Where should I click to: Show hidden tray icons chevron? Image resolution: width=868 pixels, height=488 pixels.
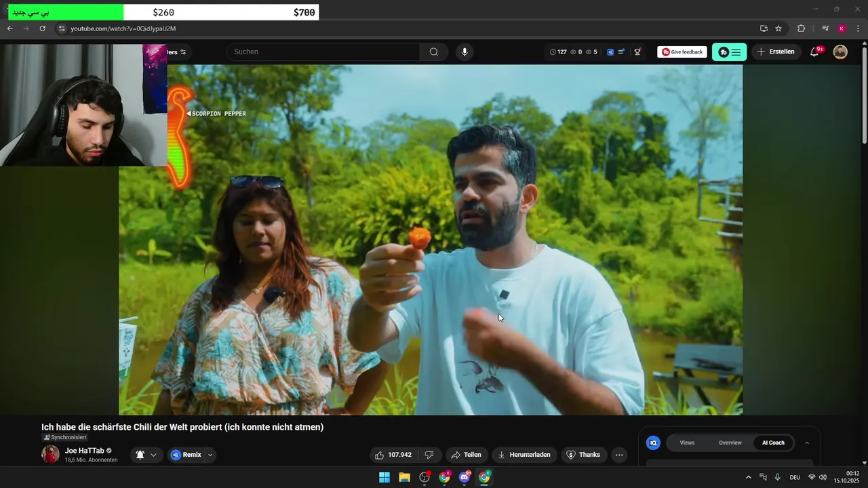[x=749, y=477]
